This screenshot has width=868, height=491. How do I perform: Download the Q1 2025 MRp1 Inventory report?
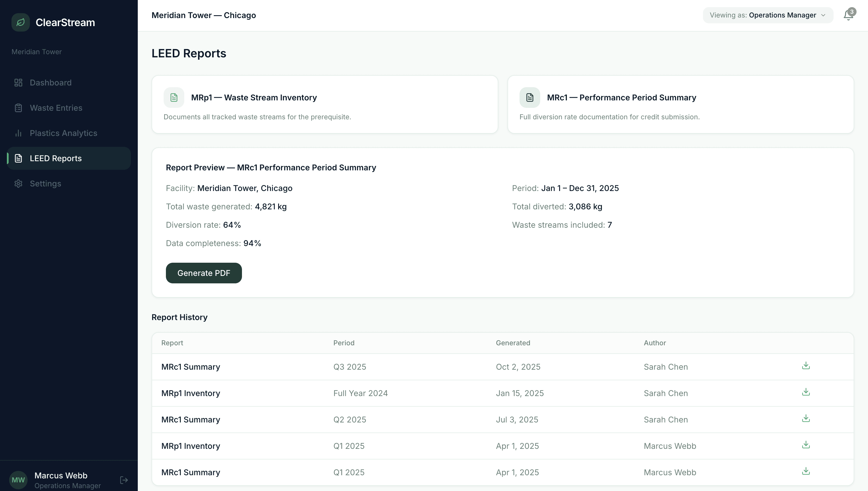pyautogui.click(x=806, y=445)
